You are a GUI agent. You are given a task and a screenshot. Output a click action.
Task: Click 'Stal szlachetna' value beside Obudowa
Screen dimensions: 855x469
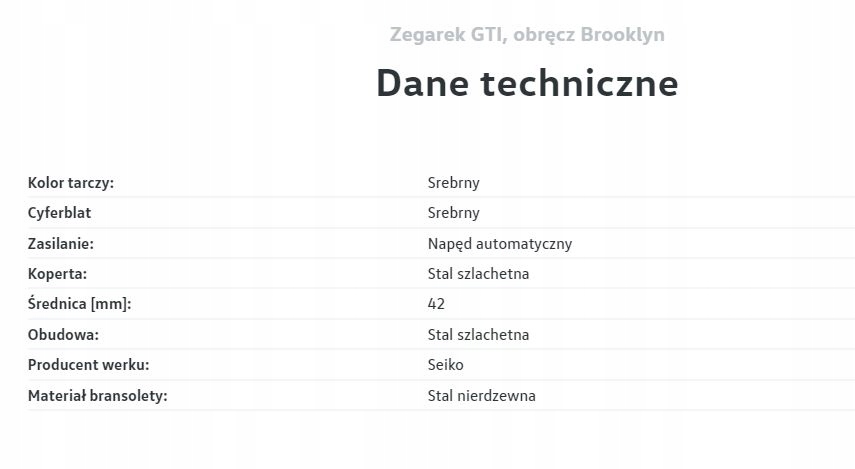pyautogui.click(x=479, y=335)
